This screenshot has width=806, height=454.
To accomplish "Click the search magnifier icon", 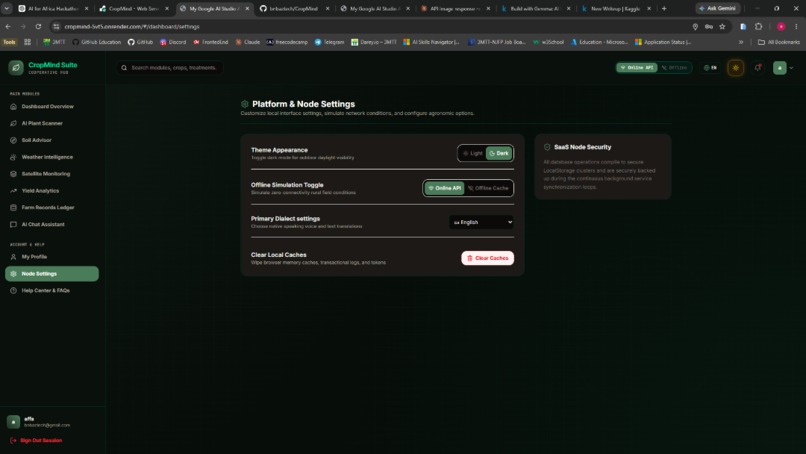I will [124, 67].
